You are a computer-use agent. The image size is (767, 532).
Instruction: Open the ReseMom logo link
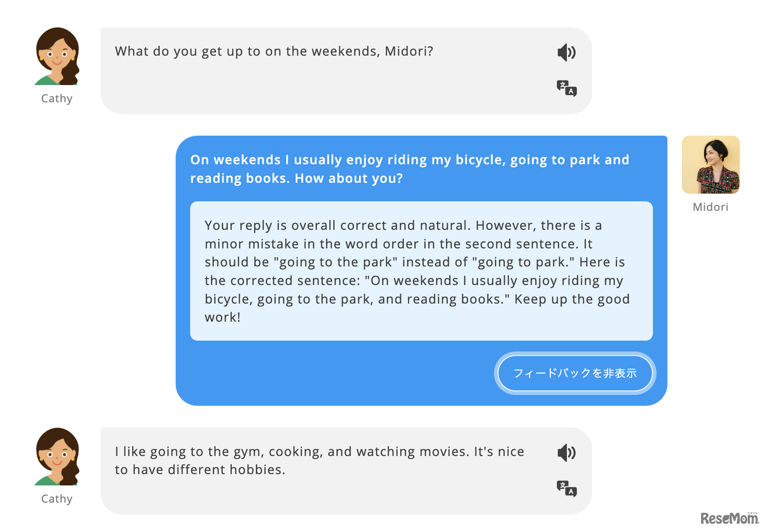[x=729, y=518]
